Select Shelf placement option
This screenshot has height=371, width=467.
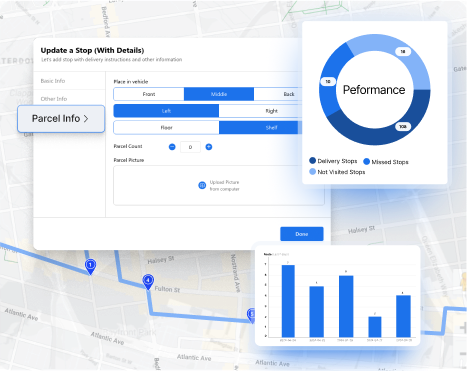261,128
